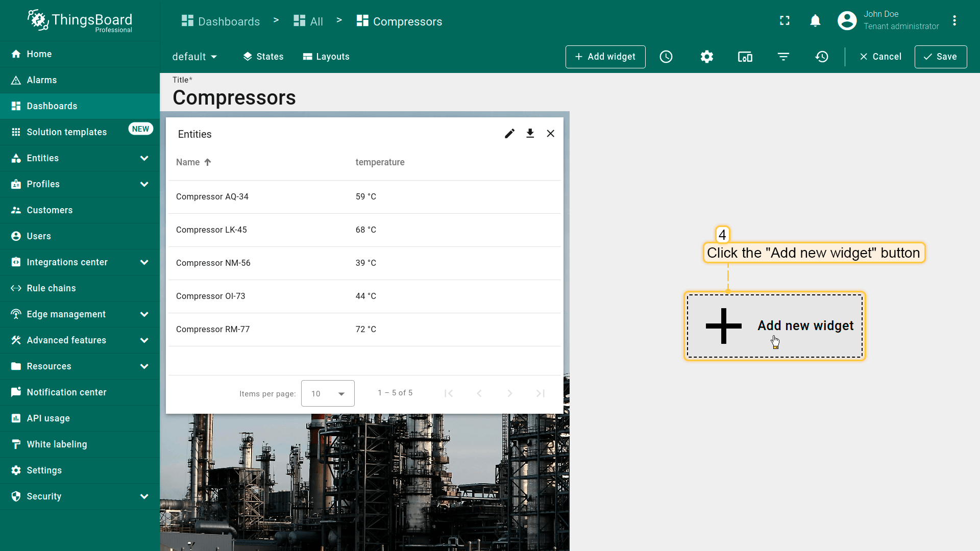Open Rule chains in sidebar
Image resolution: width=980 pixels, height=551 pixels.
[51, 288]
